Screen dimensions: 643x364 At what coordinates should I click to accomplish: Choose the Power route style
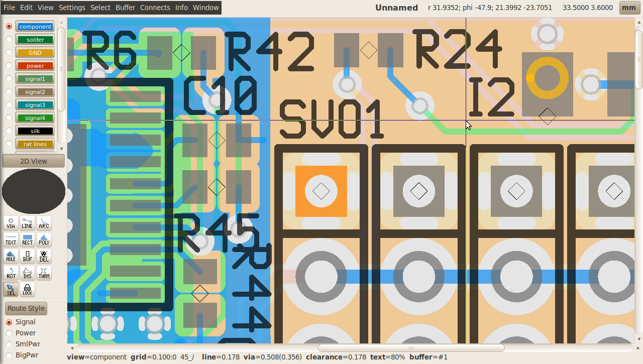(x=9, y=333)
